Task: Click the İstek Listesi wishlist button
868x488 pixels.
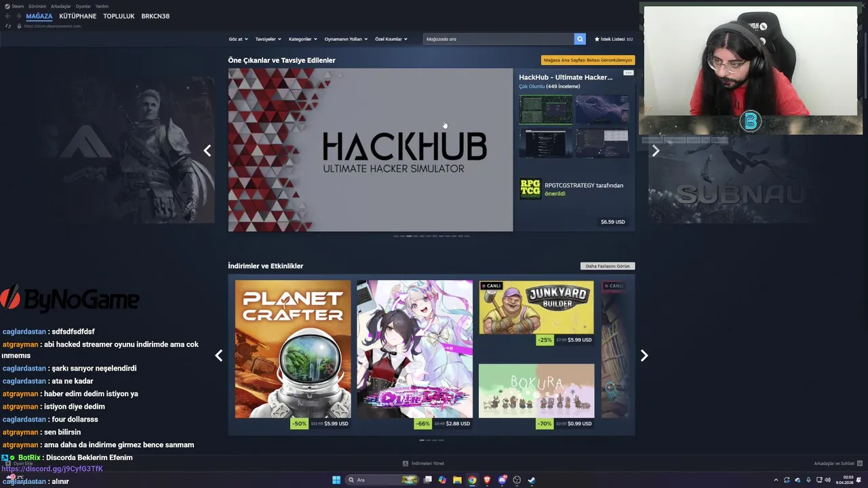Action: coord(614,39)
